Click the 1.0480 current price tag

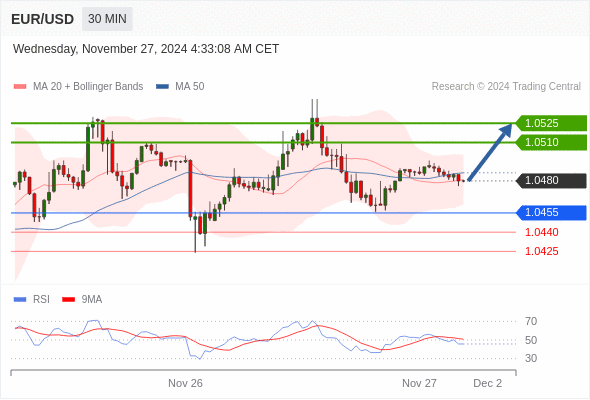pyautogui.click(x=551, y=181)
